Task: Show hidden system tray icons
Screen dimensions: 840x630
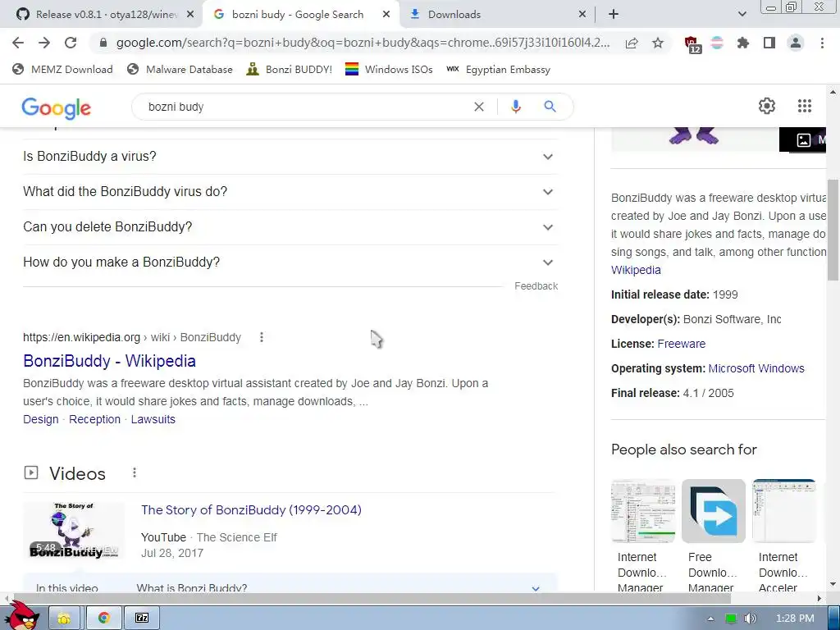Action: [x=710, y=619]
